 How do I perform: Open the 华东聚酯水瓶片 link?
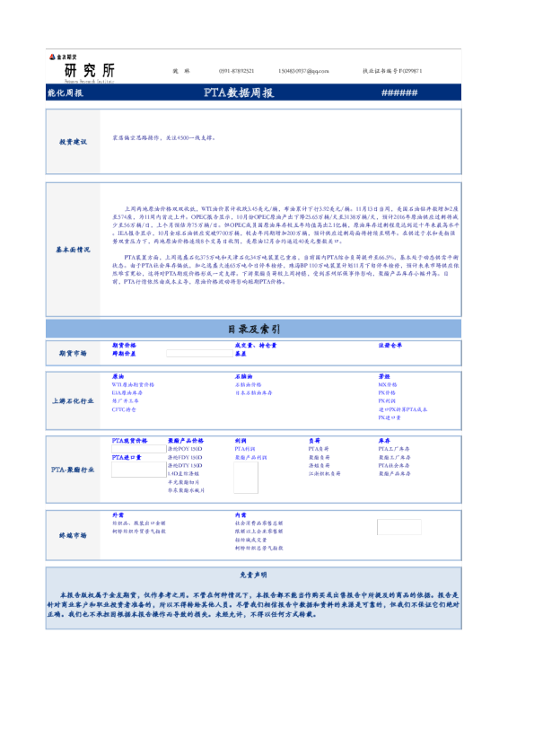(x=186, y=490)
